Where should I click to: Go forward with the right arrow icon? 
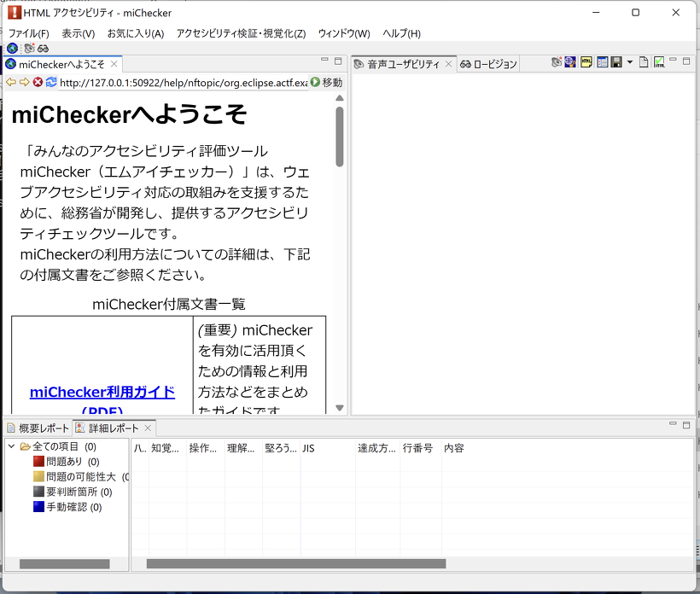click(25, 82)
